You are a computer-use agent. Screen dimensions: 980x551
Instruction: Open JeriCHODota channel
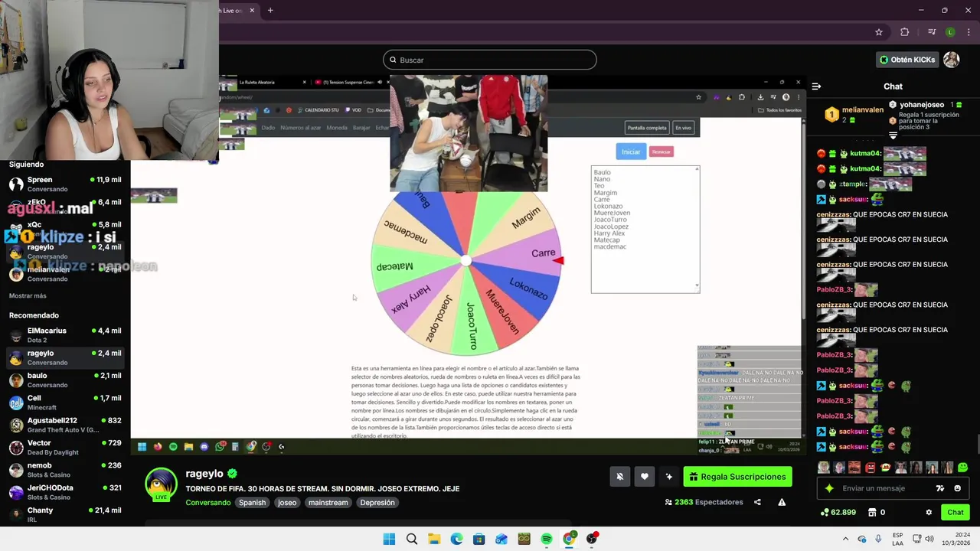pos(65,492)
